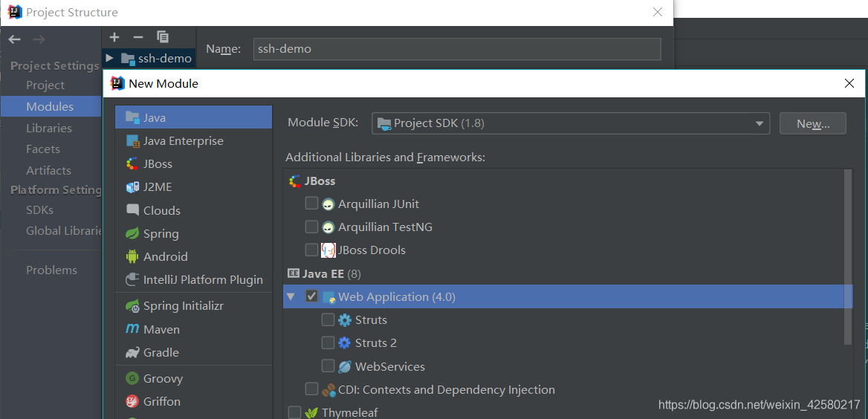
Task: Select Modules in Project Structure sidebar
Action: [x=50, y=106]
